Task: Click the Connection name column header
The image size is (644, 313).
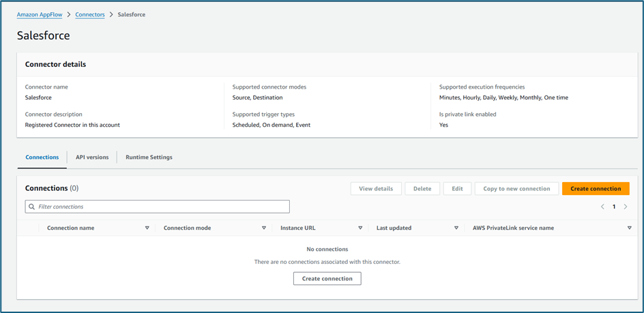Action: (x=71, y=228)
